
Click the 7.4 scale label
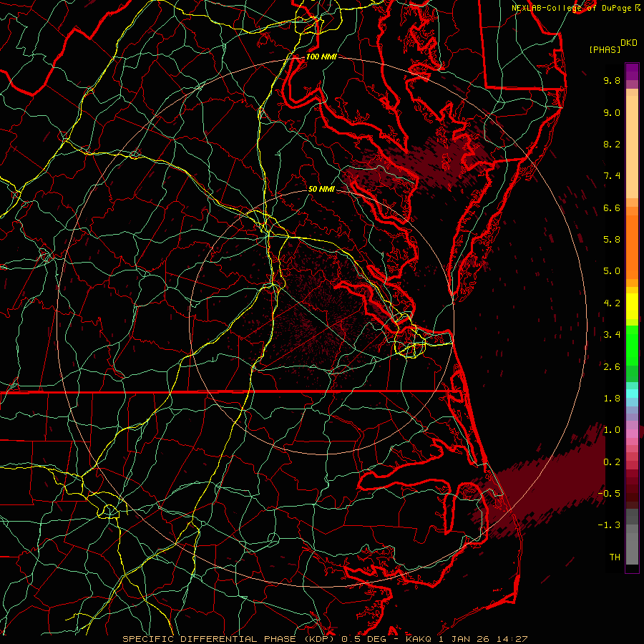(x=612, y=176)
